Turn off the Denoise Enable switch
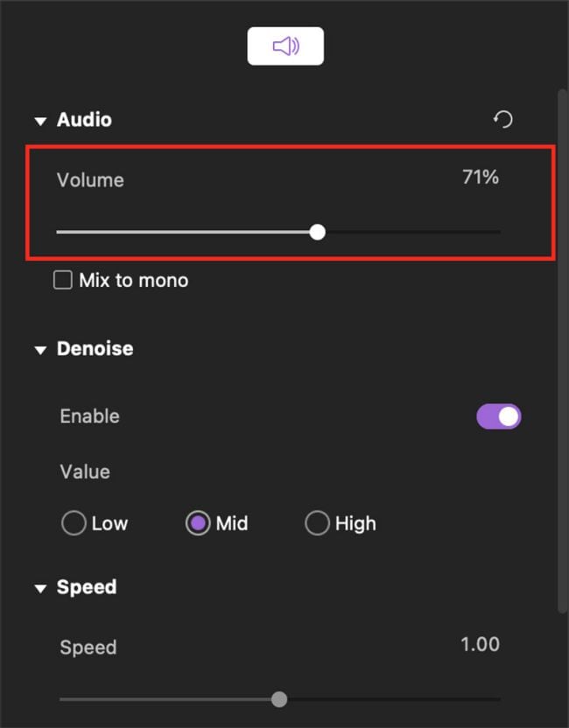 498,416
